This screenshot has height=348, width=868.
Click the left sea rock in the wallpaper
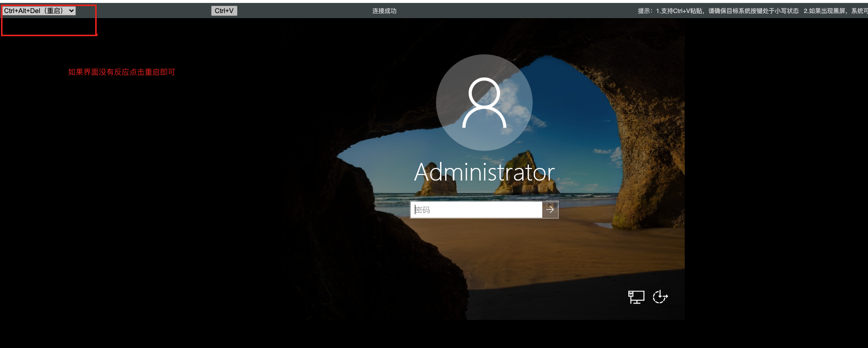pos(439,185)
